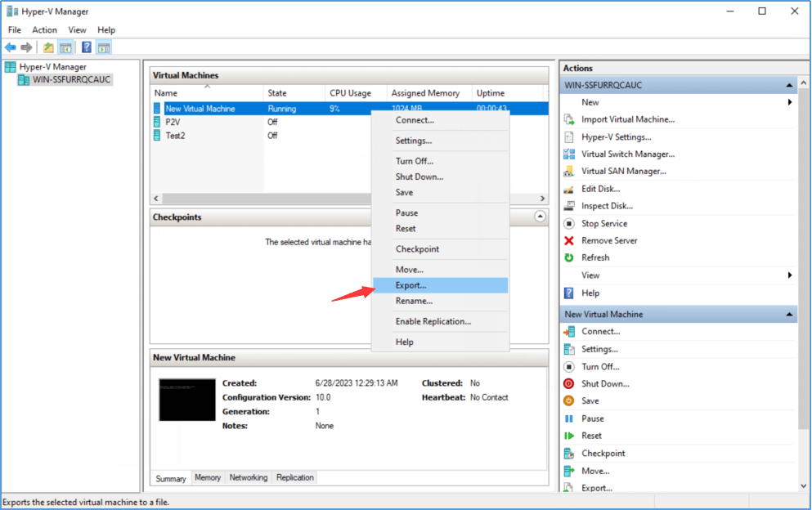Click the Back arrow toolbar icon
This screenshot has height=510, width=812.
click(11, 47)
